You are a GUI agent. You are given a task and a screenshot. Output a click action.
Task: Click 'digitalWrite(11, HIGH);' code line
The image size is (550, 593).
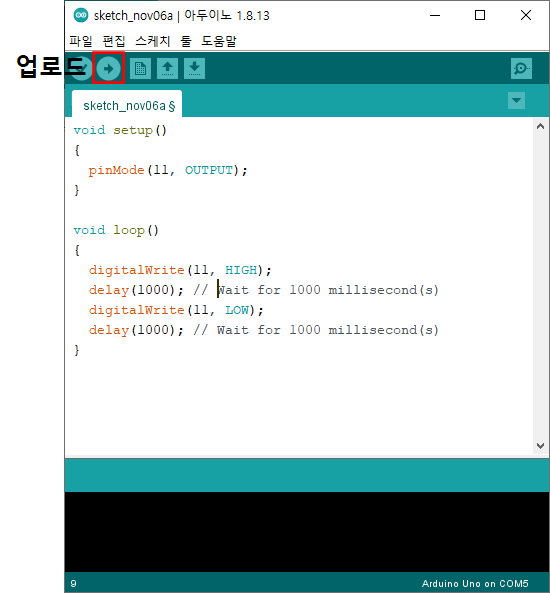click(x=180, y=270)
